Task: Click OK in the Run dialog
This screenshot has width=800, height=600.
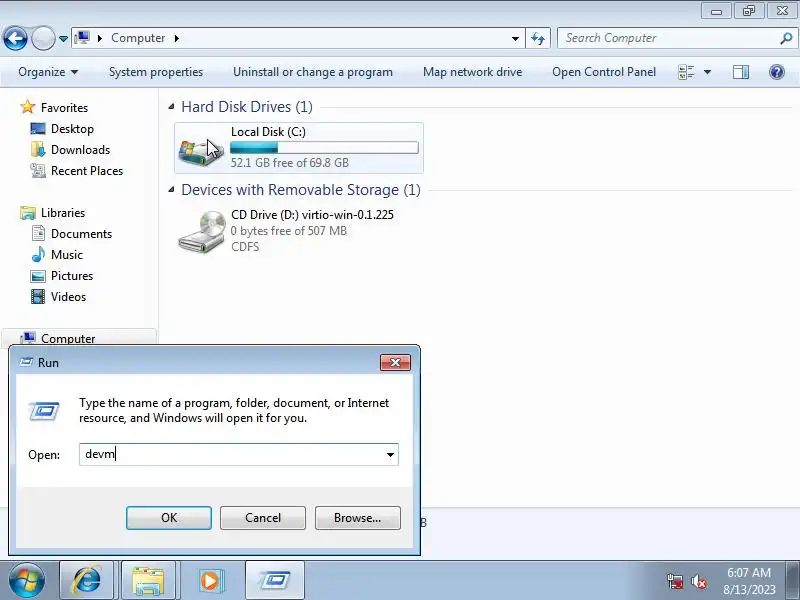Action: click(x=169, y=518)
